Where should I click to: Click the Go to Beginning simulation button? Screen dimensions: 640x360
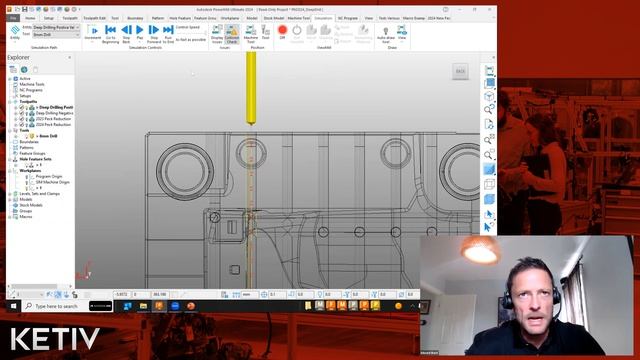pyautogui.click(x=110, y=33)
